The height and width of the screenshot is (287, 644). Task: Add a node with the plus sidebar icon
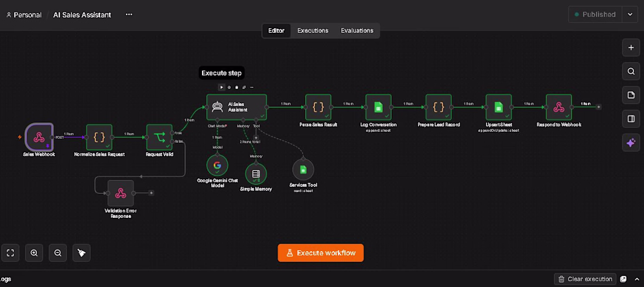(631, 47)
